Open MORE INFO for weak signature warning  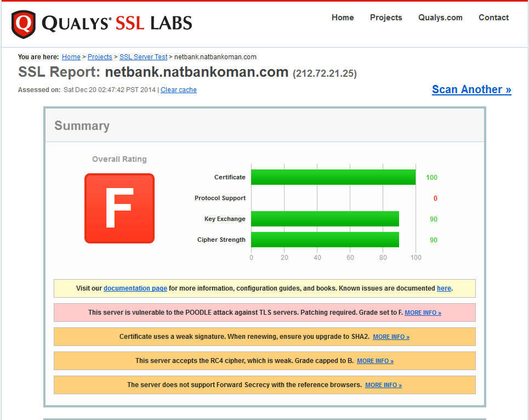coord(391,337)
